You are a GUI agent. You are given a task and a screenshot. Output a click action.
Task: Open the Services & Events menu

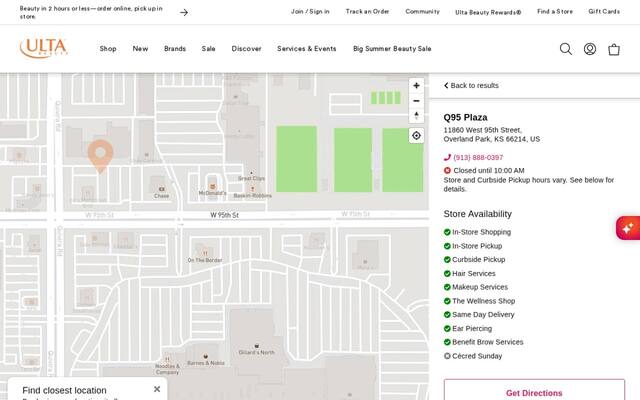tap(307, 49)
